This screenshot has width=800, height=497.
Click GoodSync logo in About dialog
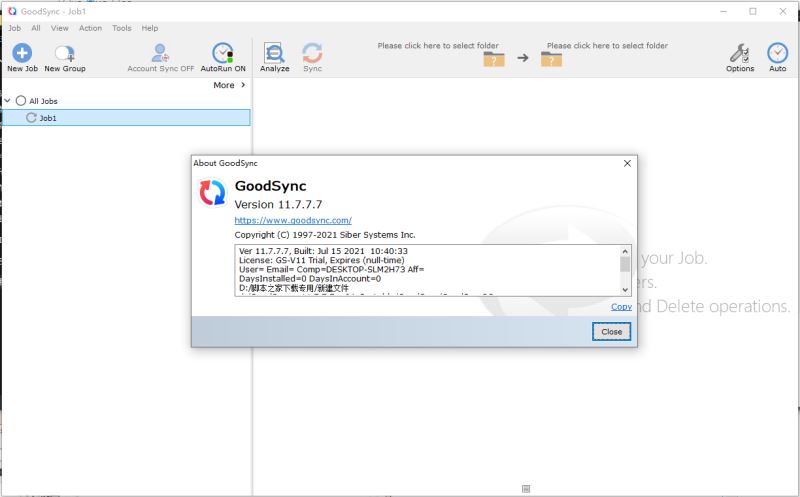coord(212,192)
